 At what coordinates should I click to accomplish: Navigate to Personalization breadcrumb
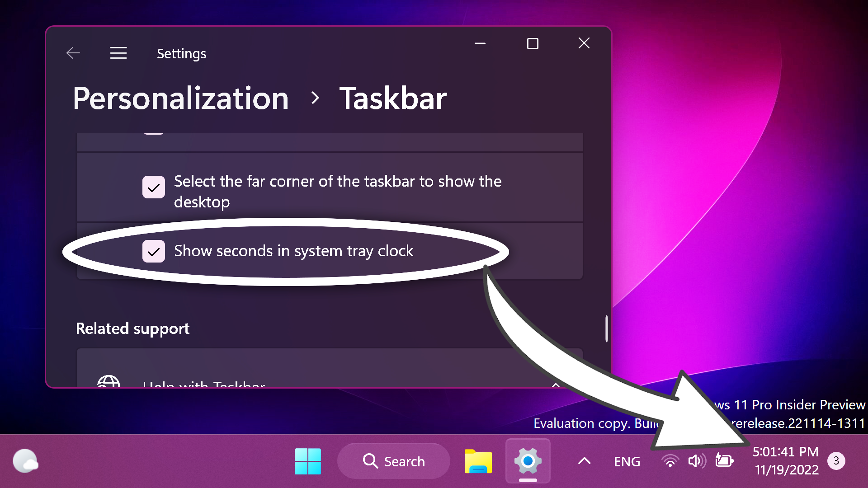point(181,98)
